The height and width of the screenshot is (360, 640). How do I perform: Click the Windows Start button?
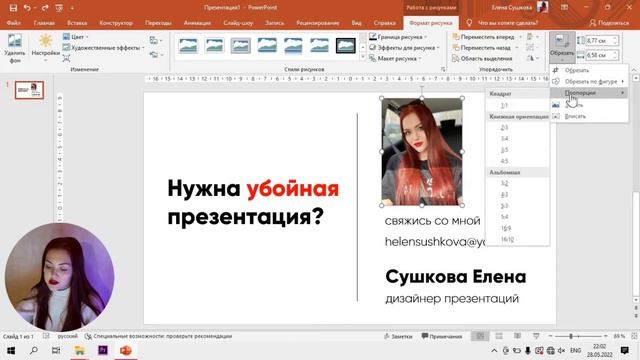[11, 350]
